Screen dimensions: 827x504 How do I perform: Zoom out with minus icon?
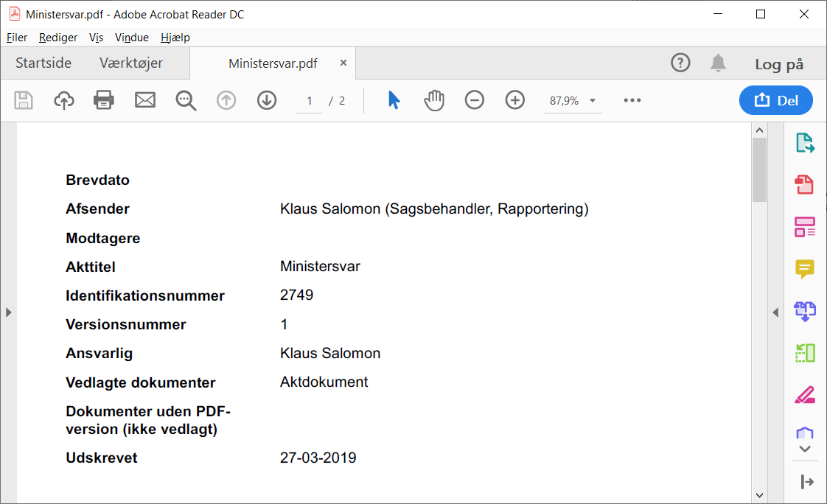475,101
